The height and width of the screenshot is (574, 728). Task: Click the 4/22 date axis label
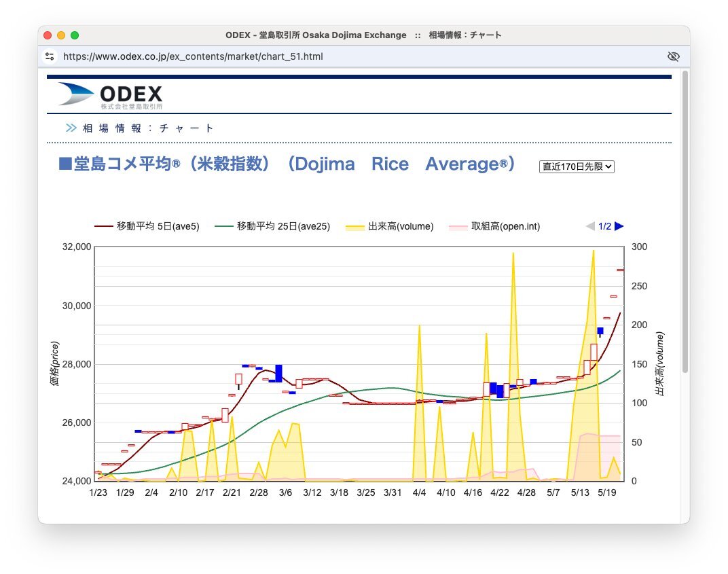(500, 492)
